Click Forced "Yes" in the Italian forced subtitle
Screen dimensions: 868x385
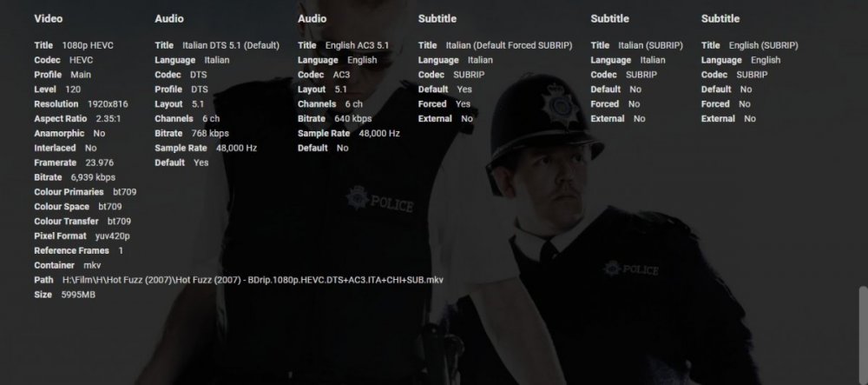(x=463, y=104)
